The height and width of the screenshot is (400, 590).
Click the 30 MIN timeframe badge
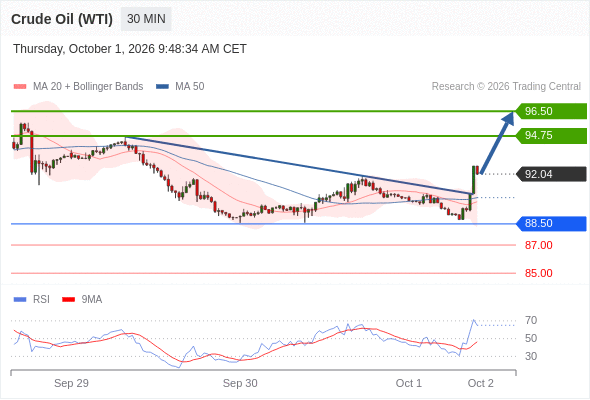click(x=146, y=19)
